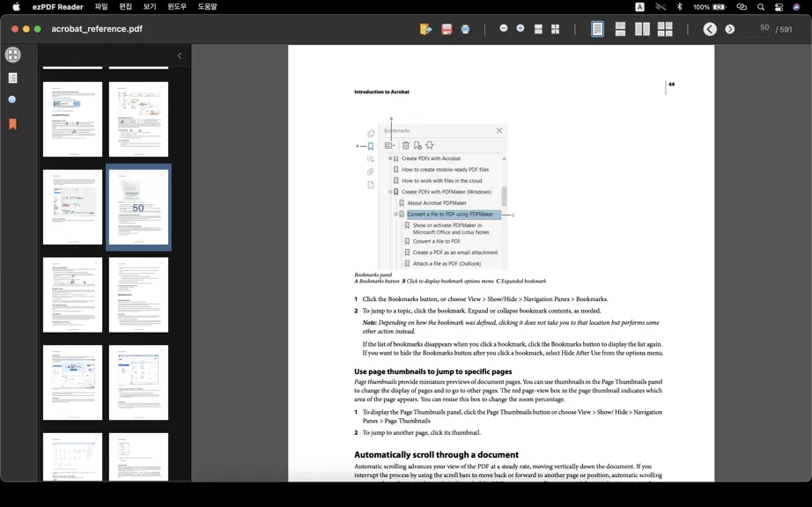
Task: Click the open file icon in toolbar
Action: (425, 29)
